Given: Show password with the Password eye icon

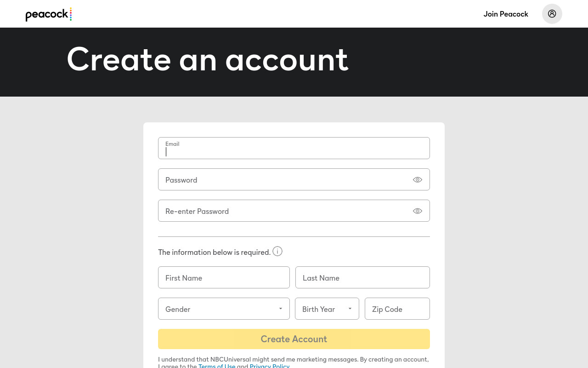Looking at the screenshot, I should point(418,180).
